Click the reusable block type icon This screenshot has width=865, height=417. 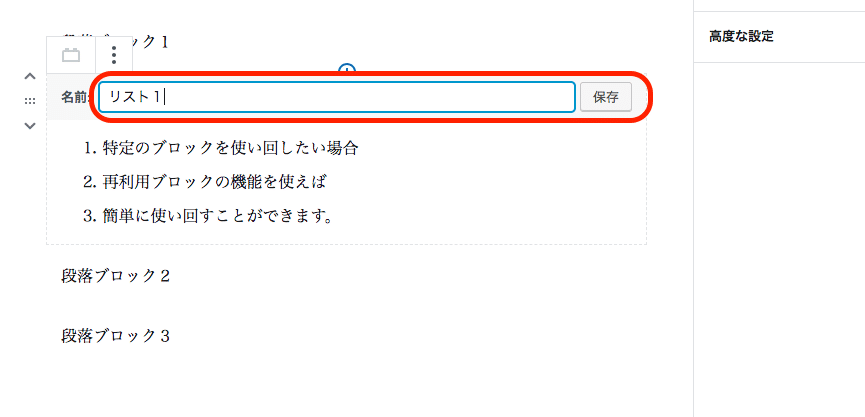click(71, 55)
